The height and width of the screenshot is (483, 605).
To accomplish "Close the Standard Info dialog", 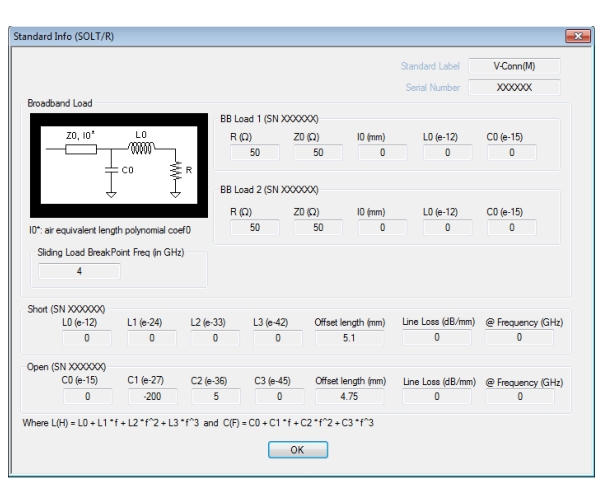I will [578, 36].
